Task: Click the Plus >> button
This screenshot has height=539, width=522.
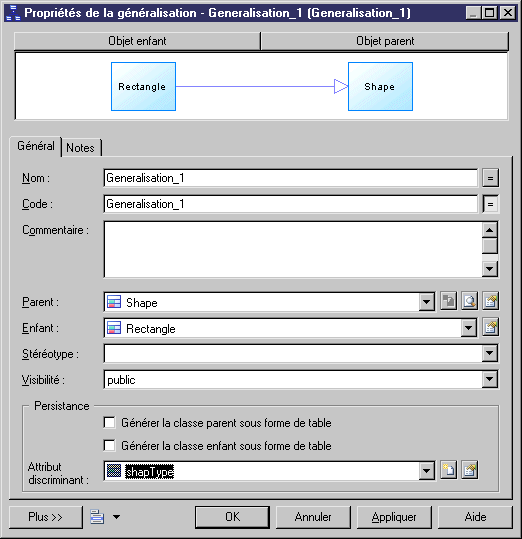Action: pyautogui.click(x=45, y=517)
